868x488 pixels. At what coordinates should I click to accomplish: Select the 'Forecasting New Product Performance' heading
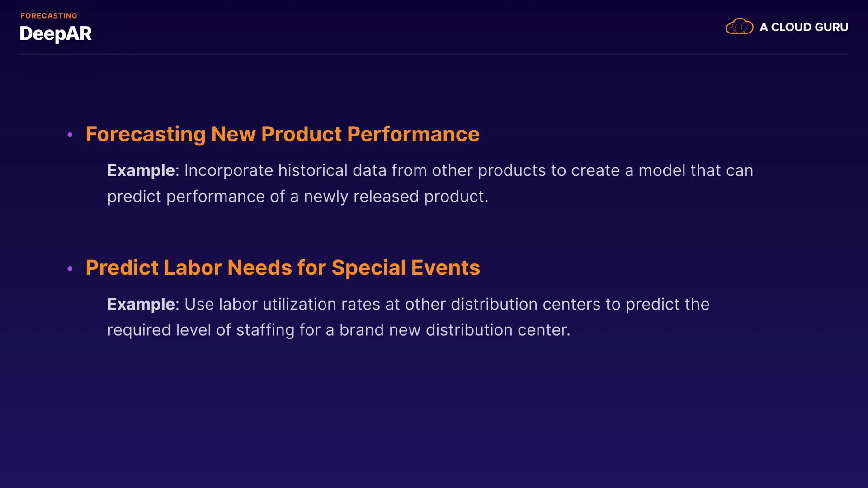tap(282, 134)
